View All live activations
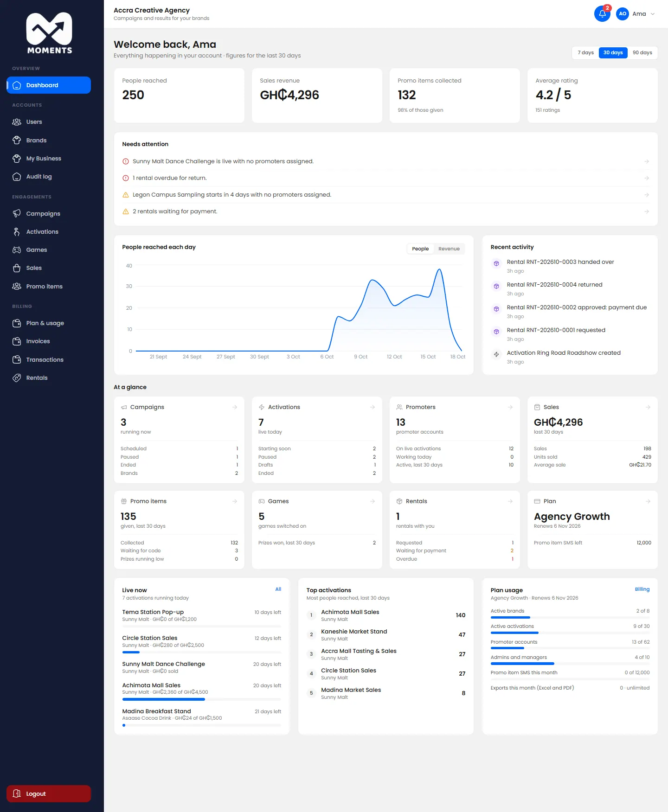This screenshot has width=668, height=812. pos(278,589)
